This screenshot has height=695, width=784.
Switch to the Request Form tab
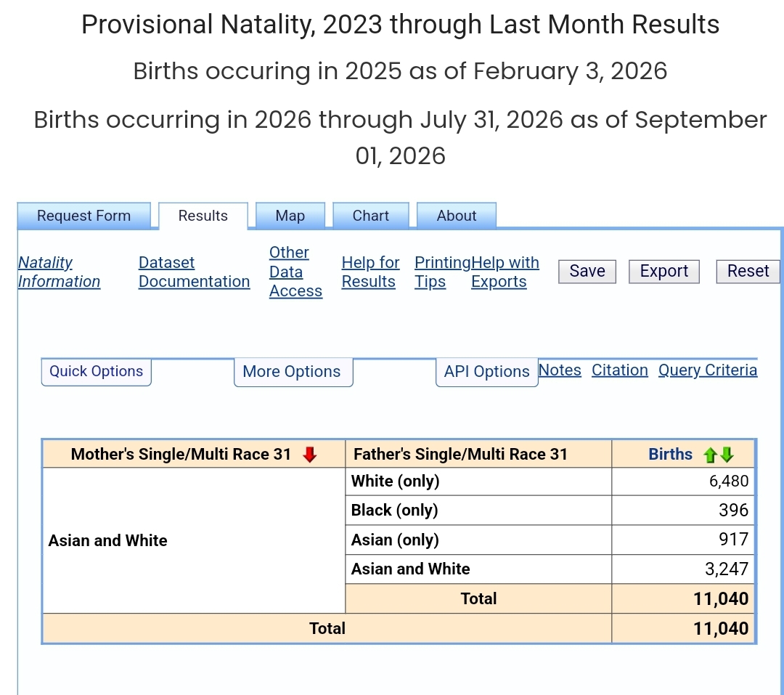[x=84, y=216]
